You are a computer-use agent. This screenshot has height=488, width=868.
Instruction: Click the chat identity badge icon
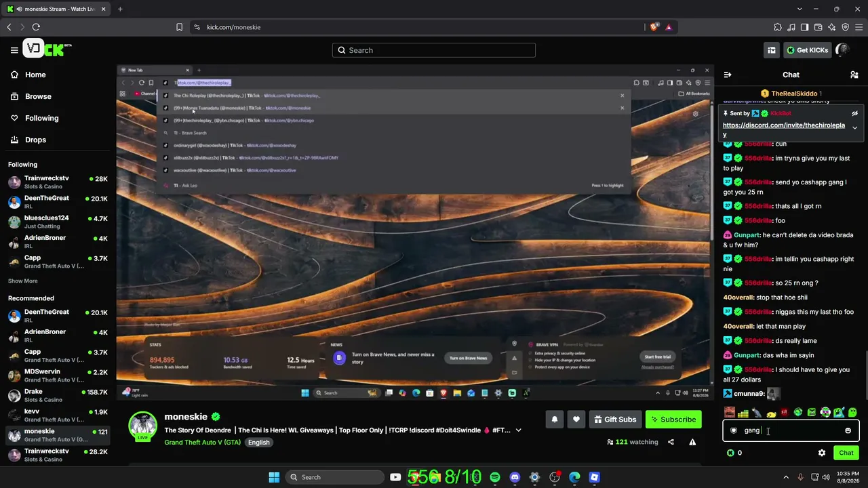pyautogui.click(x=734, y=430)
